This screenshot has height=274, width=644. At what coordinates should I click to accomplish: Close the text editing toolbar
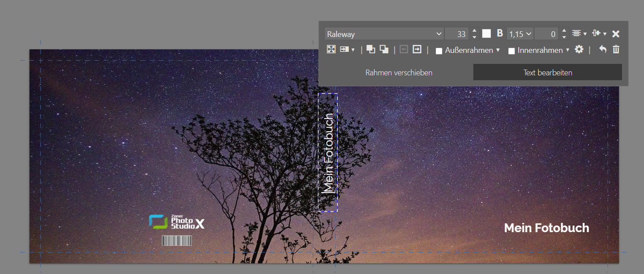pyautogui.click(x=616, y=33)
